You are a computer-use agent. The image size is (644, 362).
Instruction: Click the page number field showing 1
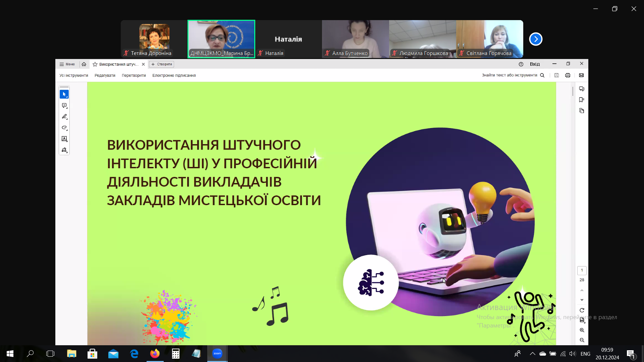(582, 270)
